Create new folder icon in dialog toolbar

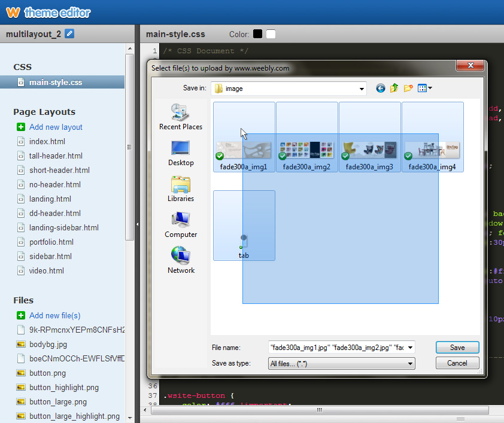pyautogui.click(x=408, y=89)
